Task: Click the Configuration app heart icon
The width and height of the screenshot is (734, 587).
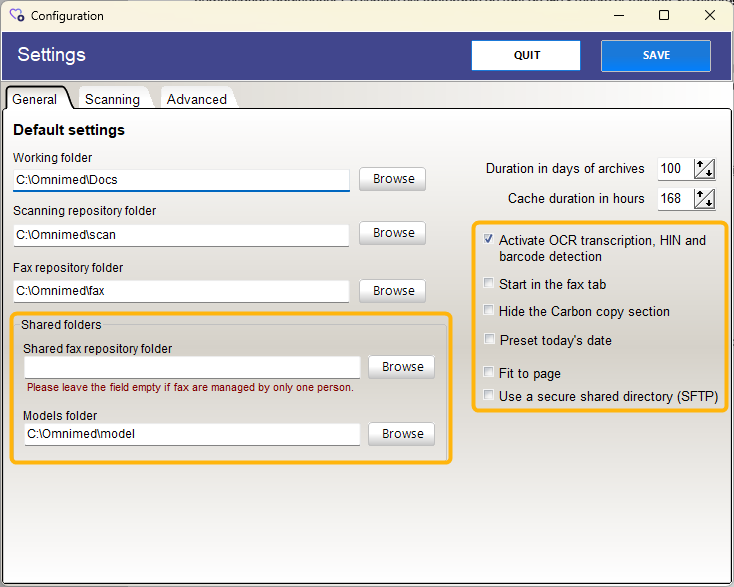Action: (17, 15)
